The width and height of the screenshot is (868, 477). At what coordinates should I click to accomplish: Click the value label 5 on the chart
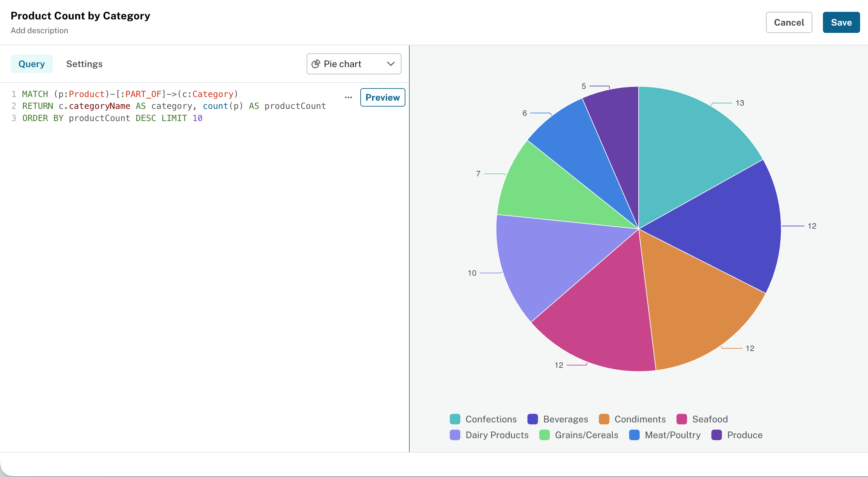click(584, 86)
